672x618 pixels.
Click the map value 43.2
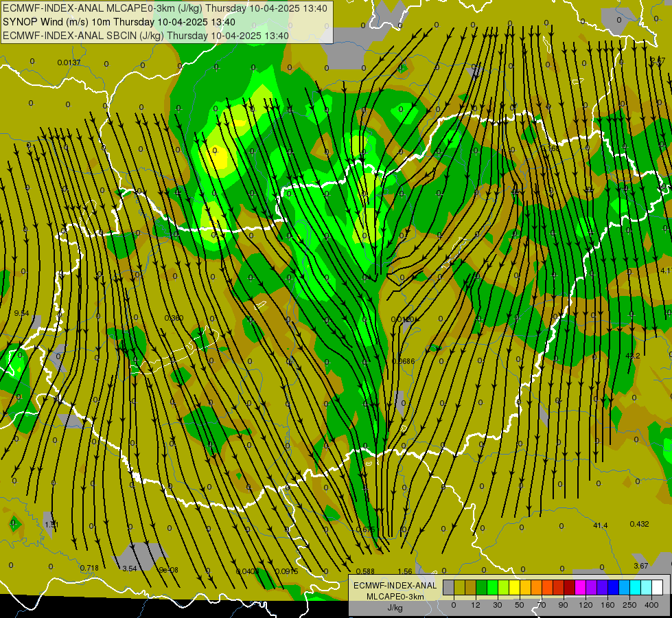[x=633, y=356]
